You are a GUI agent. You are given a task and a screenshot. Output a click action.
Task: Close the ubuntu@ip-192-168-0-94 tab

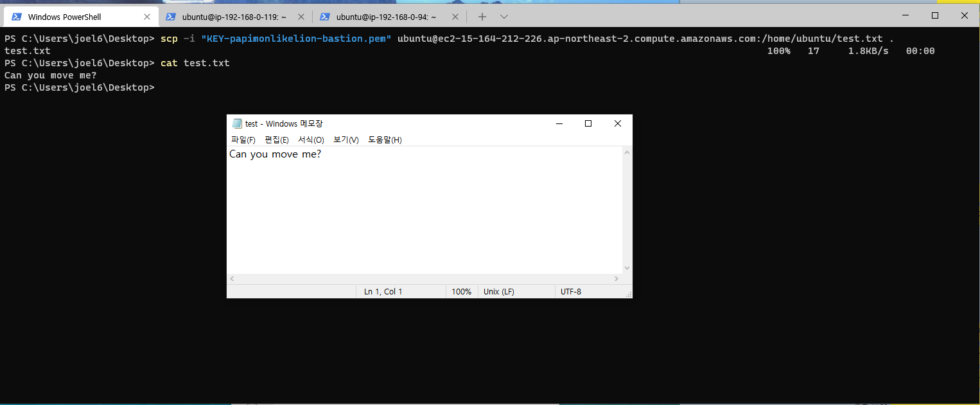point(455,17)
